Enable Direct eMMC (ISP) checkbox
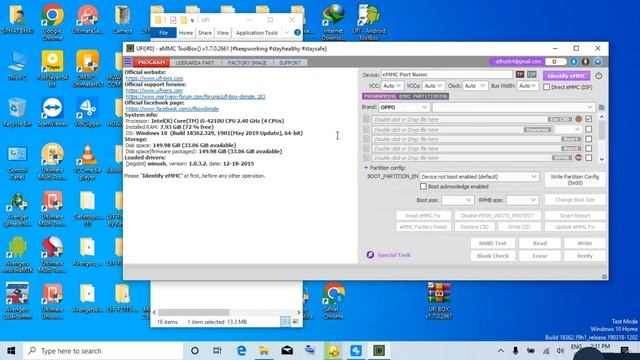This screenshot has width=640, height=360. [x=547, y=87]
